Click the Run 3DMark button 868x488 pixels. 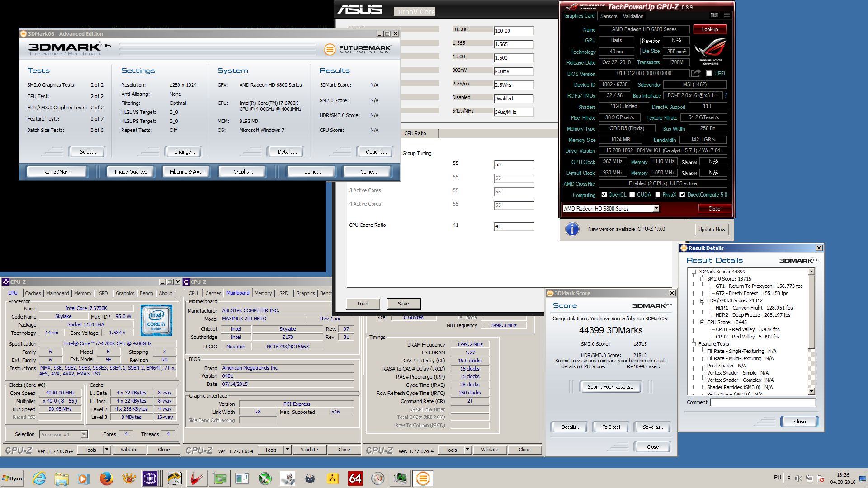57,172
